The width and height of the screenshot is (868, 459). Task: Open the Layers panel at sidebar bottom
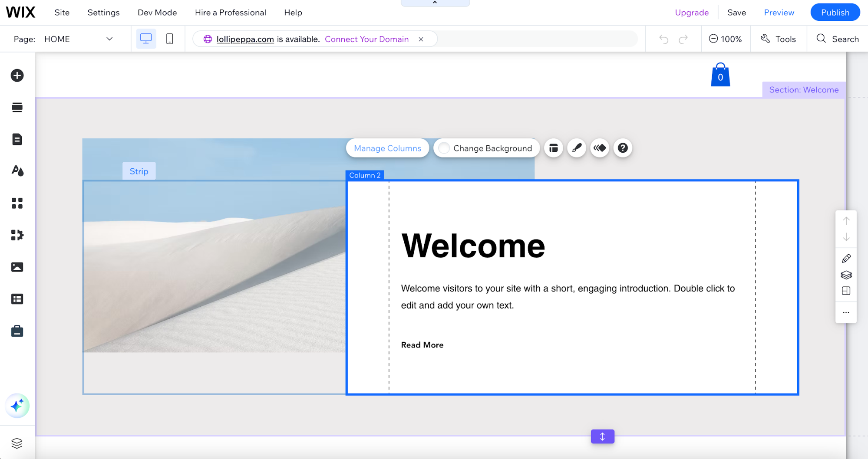[x=17, y=443]
